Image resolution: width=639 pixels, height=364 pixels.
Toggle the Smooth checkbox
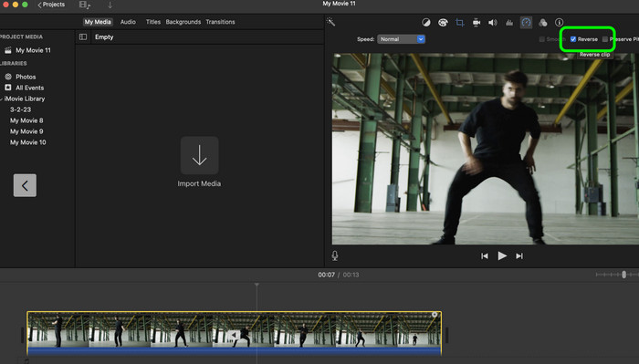tap(542, 39)
